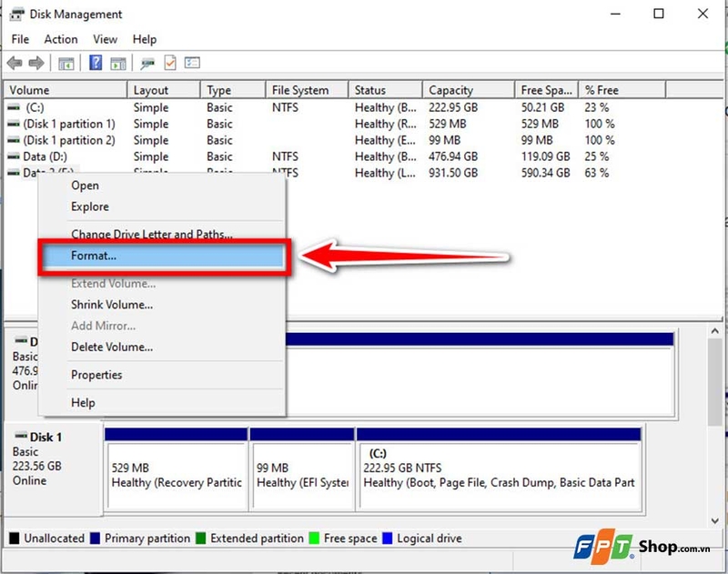Image resolution: width=728 pixels, height=574 pixels.
Task: Choose Delete Volume... from context menu
Action: tap(112, 347)
